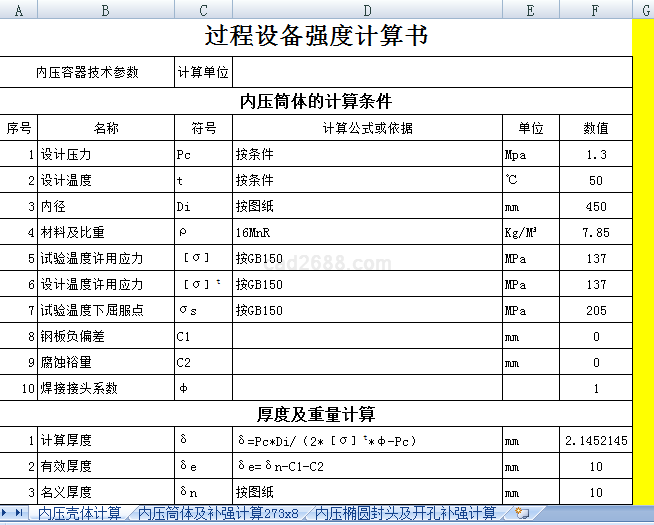
Task: Select column F header
Action: coord(596,9)
